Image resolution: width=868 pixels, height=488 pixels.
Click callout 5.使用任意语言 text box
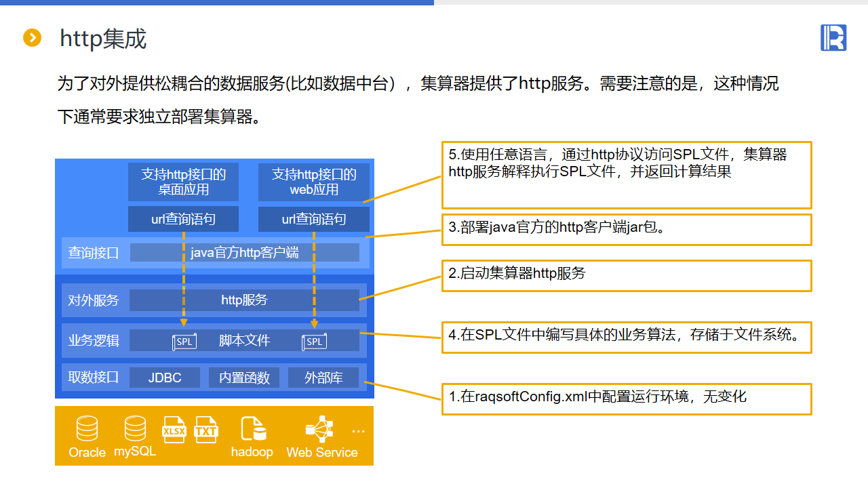[x=627, y=175]
